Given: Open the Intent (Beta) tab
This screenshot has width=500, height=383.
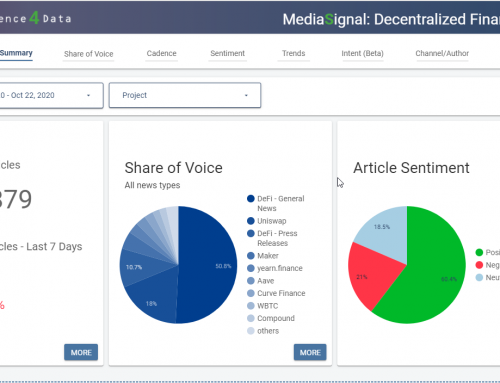Looking at the screenshot, I should [x=362, y=53].
